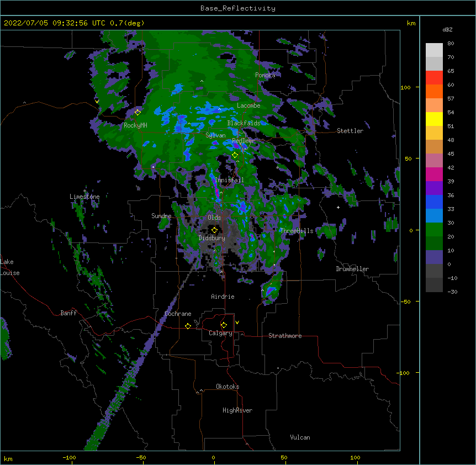The height and width of the screenshot is (465, 476).
Task: Click the asterisk marker east of RedDeer
Action: pyautogui.click(x=277, y=167)
